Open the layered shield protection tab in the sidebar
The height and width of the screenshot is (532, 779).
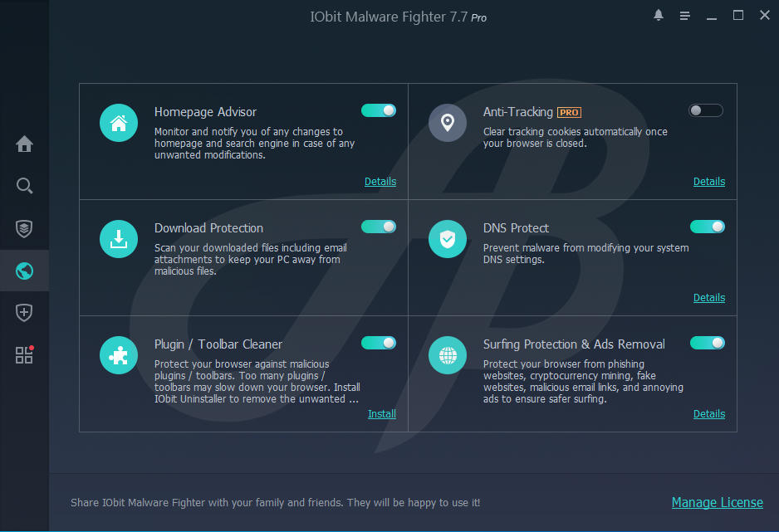pyautogui.click(x=24, y=229)
